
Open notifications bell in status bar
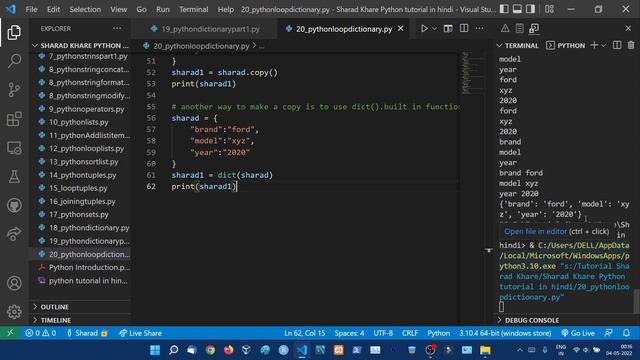[626, 333]
